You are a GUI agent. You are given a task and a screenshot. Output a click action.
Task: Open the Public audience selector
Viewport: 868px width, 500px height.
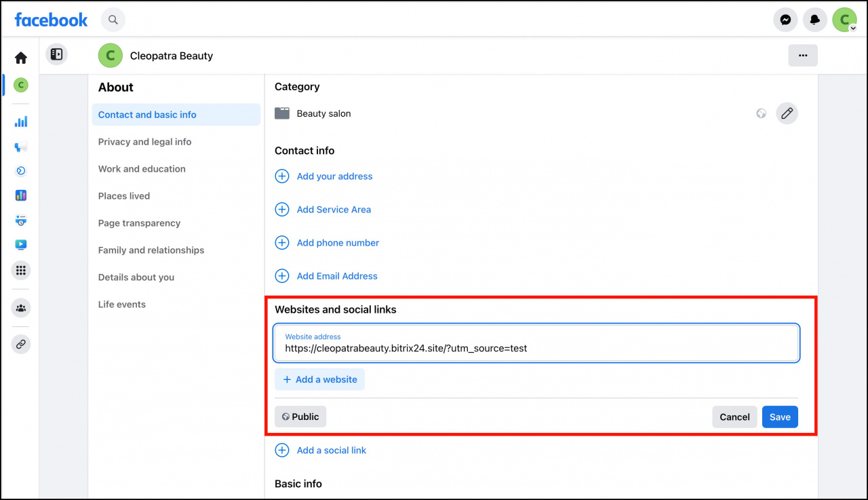click(300, 417)
